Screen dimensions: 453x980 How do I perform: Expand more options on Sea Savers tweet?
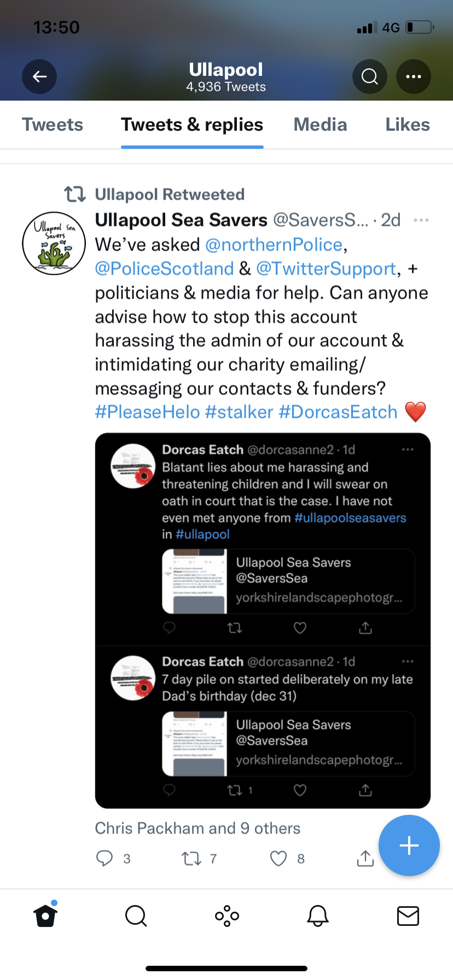pyautogui.click(x=421, y=220)
